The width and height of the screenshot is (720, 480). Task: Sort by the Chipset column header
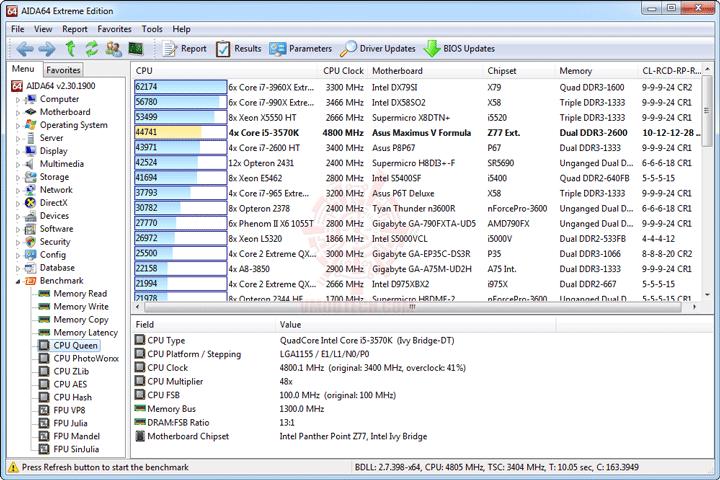519,71
